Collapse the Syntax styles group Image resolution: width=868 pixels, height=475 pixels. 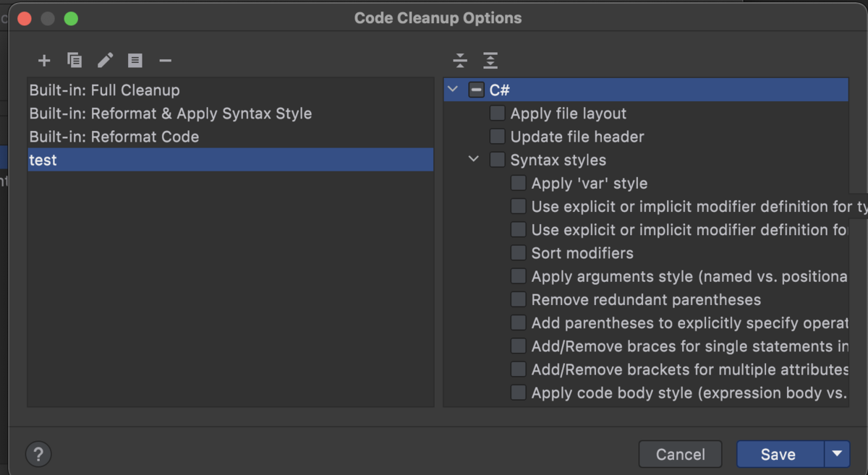(x=474, y=160)
